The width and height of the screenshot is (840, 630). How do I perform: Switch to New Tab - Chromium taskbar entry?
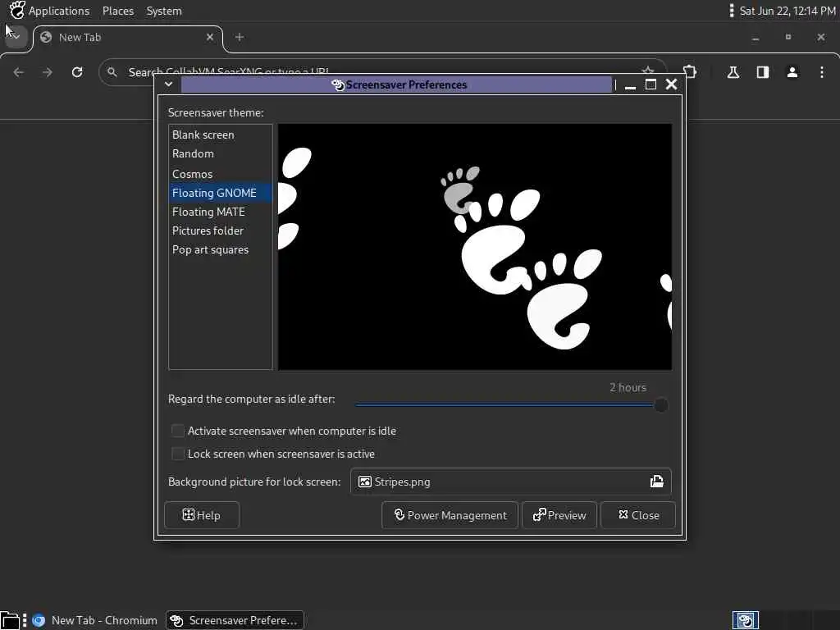tap(95, 620)
